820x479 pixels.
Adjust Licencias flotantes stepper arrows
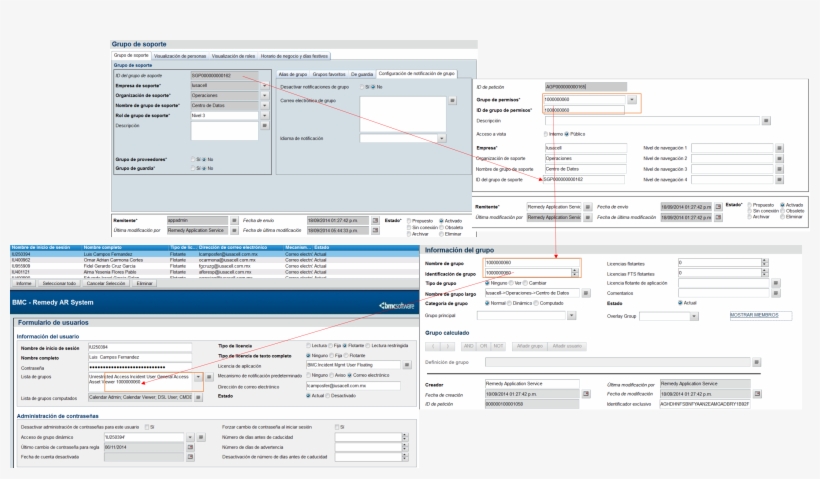coord(764,263)
